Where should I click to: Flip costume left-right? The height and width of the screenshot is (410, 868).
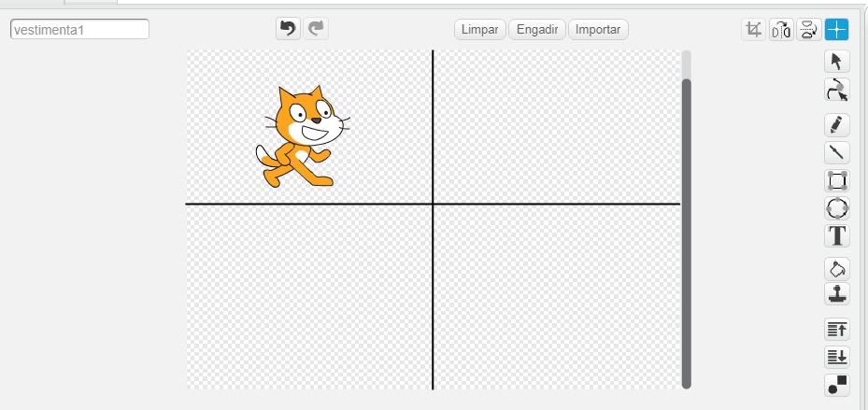tap(781, 30)
